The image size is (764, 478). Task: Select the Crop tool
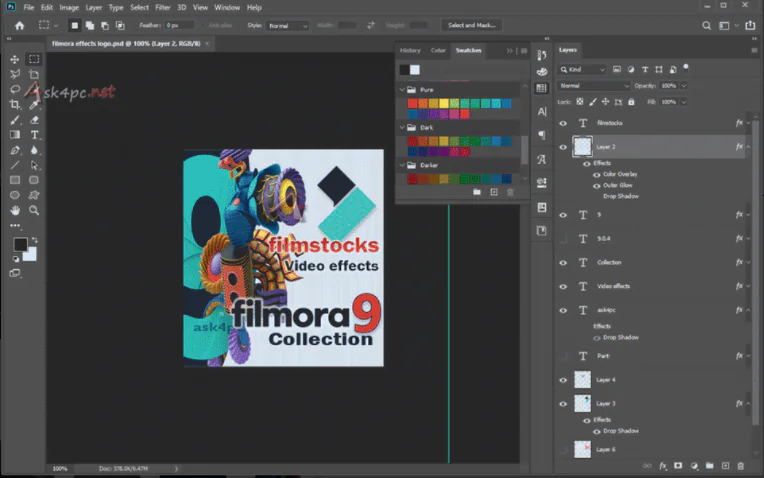pos(15,104)
